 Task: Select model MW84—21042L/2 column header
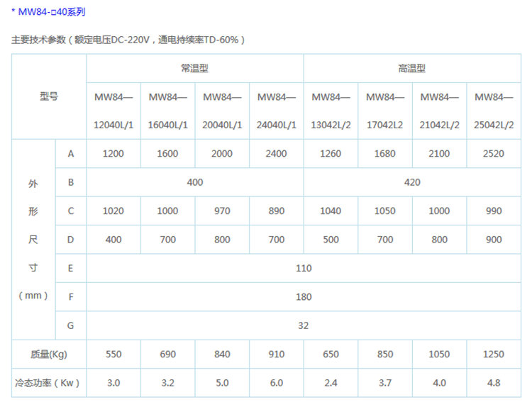click(x=440, y=111)
